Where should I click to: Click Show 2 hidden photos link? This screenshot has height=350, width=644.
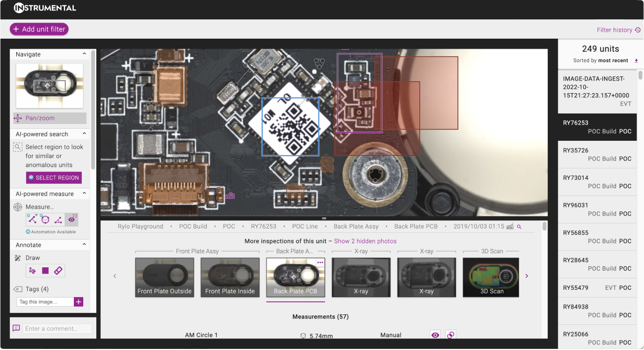[365, 241]
